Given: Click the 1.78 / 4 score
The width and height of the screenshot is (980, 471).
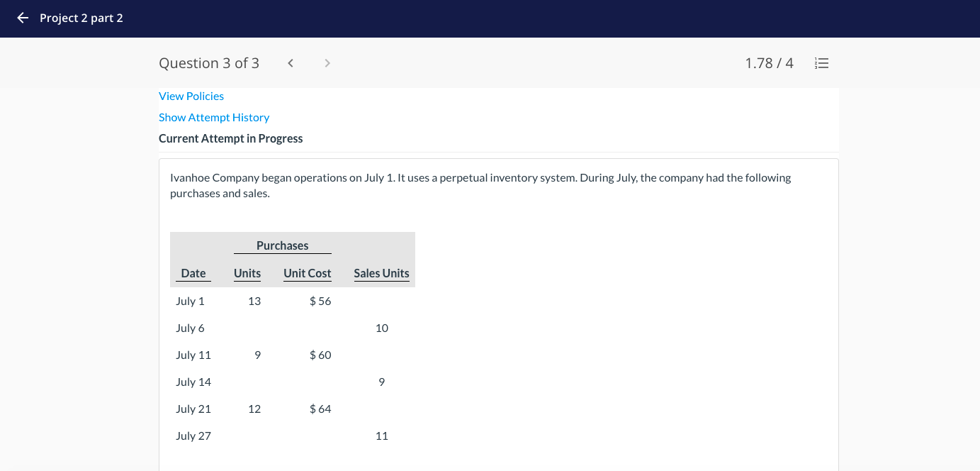Looking at the screenshot, I should tap(769, 63).
